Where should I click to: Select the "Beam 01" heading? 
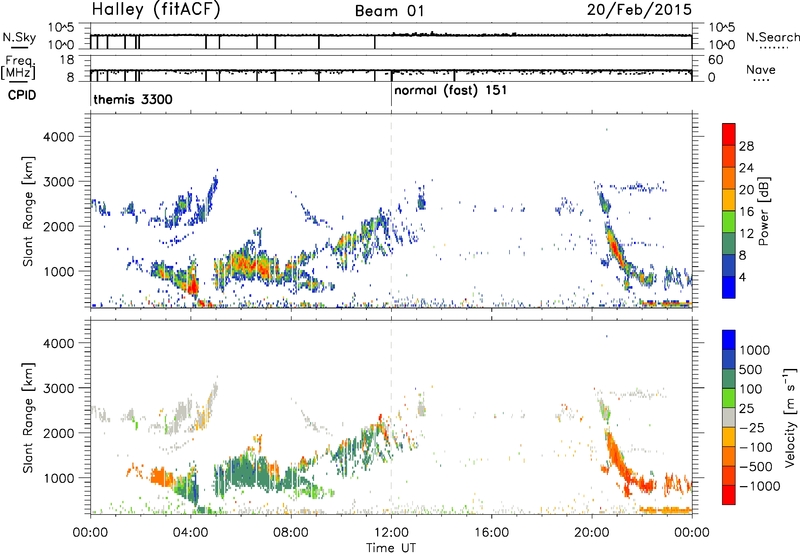point(389,11)
